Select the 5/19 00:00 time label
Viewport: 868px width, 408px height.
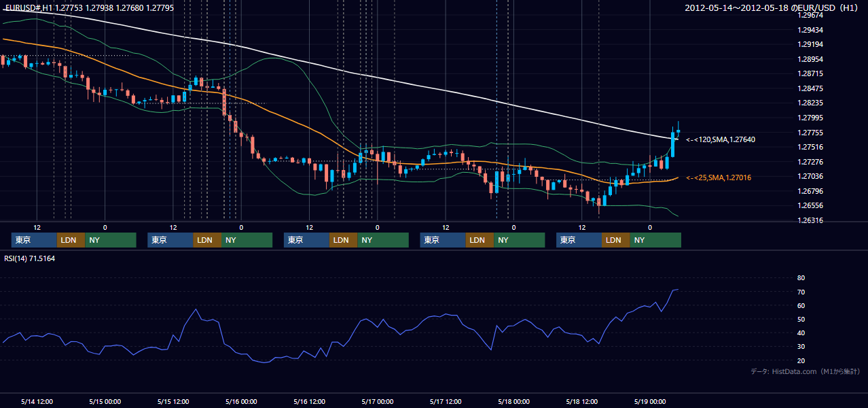click(650, 401)
